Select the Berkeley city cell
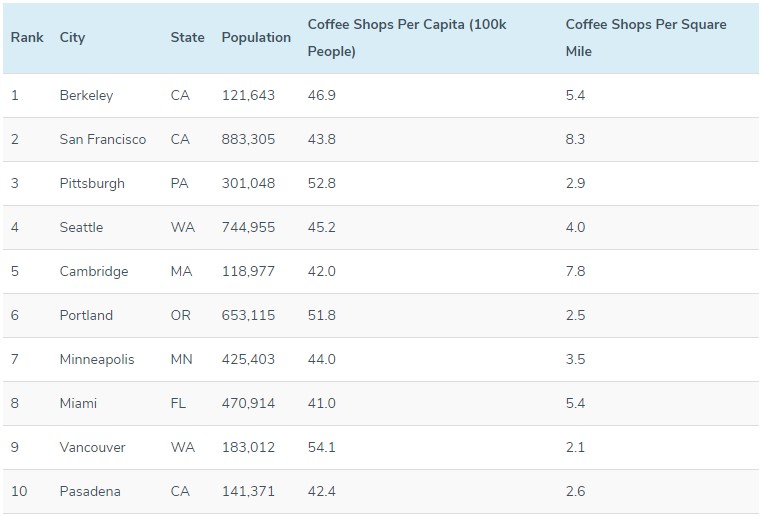761x516 pixels. coord(86,96)
